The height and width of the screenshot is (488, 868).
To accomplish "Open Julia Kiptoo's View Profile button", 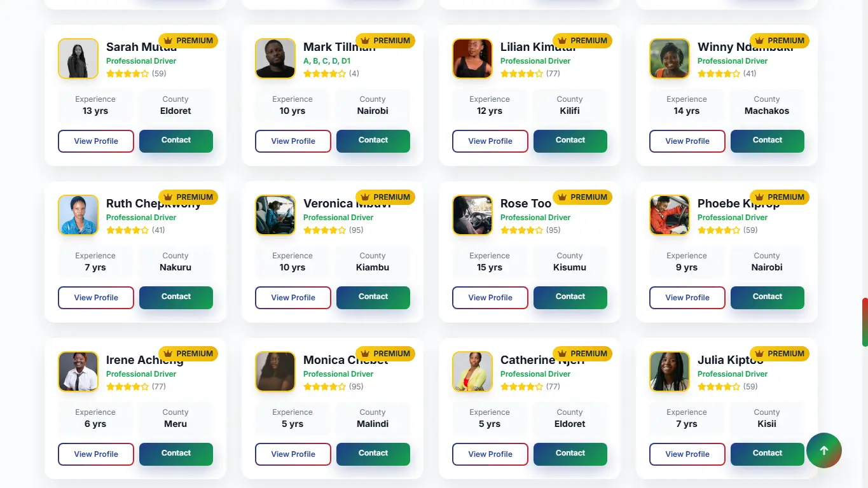I will 687,454.
